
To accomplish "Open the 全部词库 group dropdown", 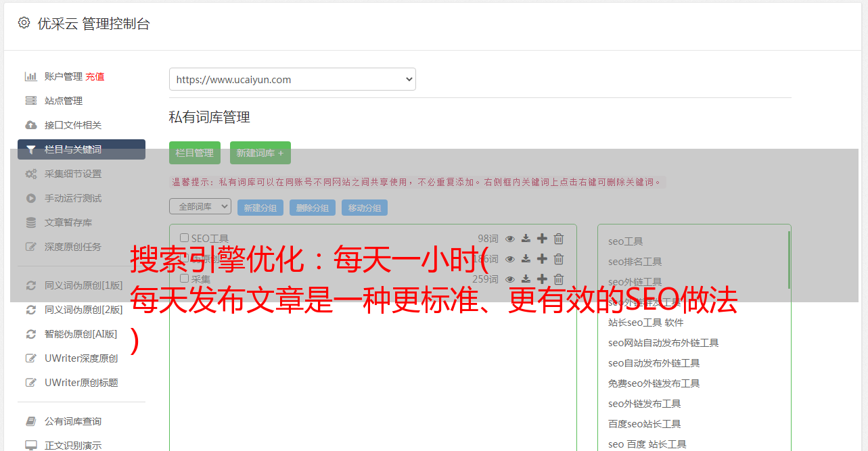I will [200, 206].
